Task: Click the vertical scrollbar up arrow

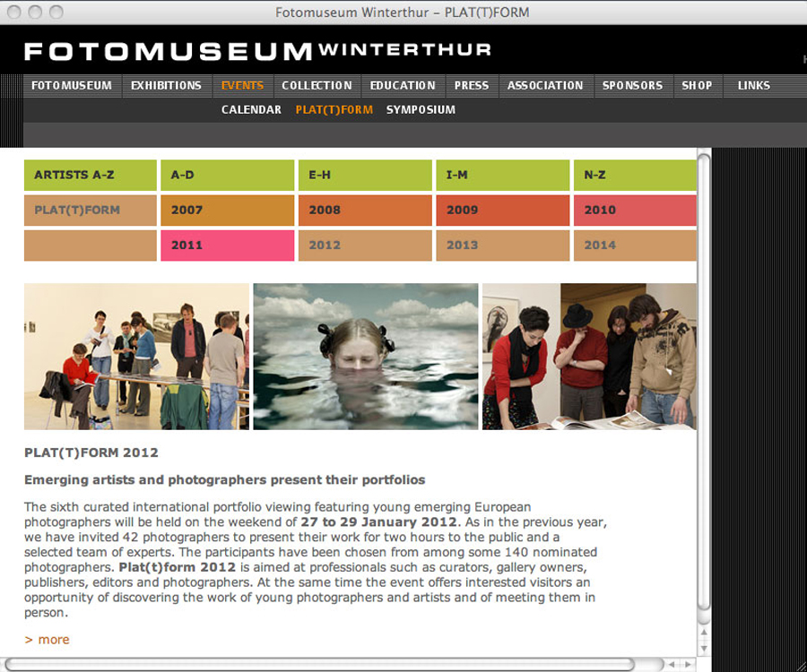Action: 704,633
